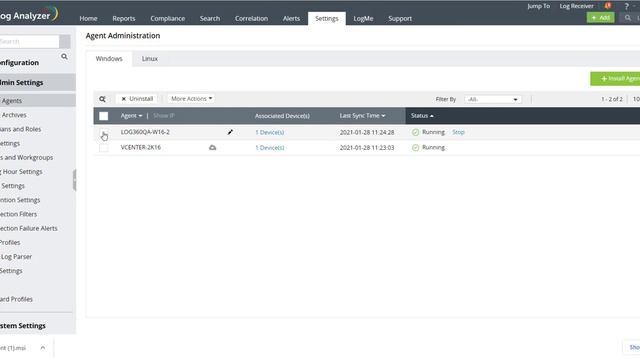Click the green Add button in header

click(600, 18)
